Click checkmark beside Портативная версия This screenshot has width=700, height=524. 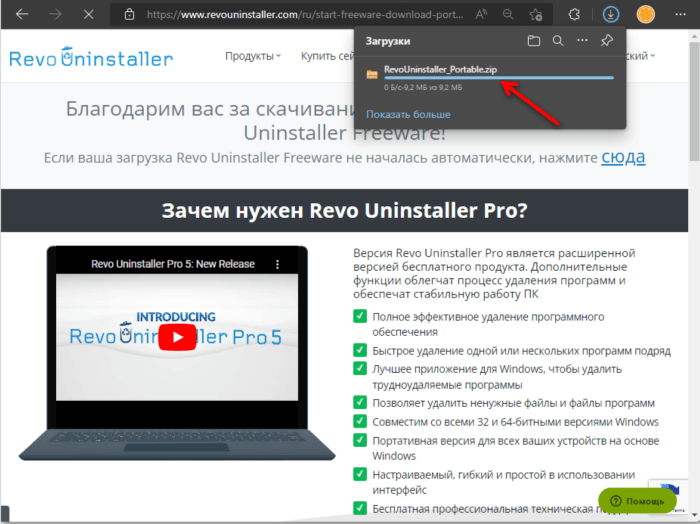pyautogui.click(x=360, y=440)
